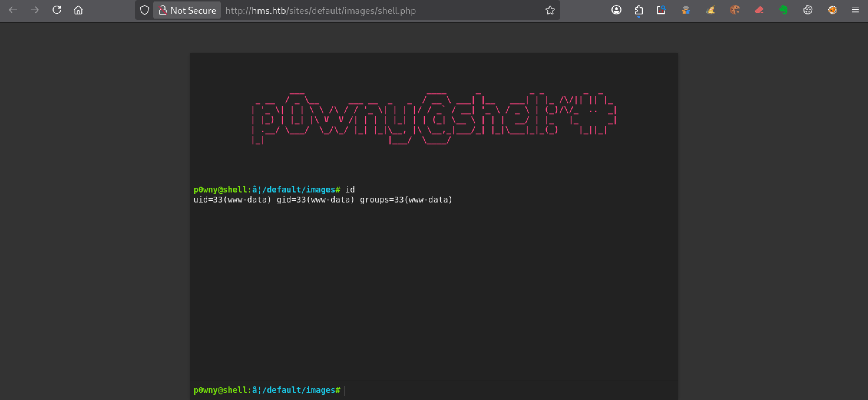Image resolution: width=868 pixels, height=400 pixels.
Task: Reload the shell.php page
Action: pos(57,10)
